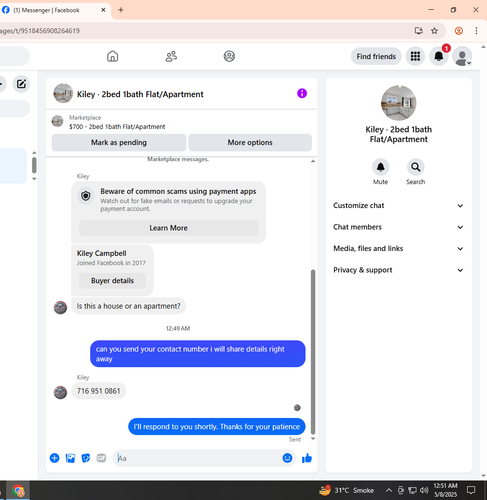The width and height of the screenshot is (487, 500).
Task: Open the weather widget showing Smoke
Action: (347, 490)
